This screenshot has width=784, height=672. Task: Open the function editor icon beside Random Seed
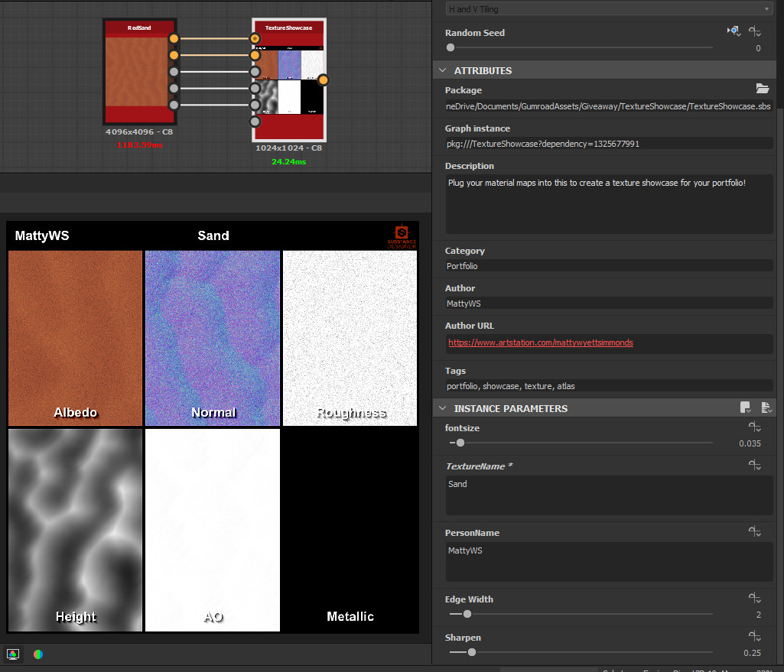pos(756,31)
